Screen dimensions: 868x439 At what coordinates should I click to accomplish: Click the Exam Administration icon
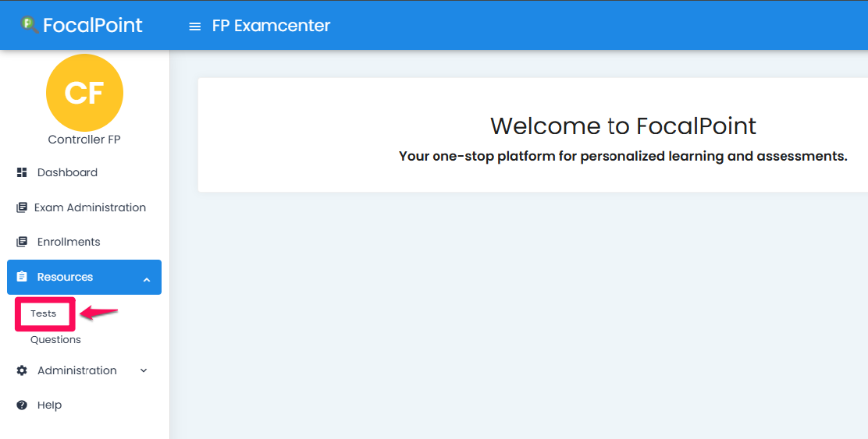click(22, 207)
